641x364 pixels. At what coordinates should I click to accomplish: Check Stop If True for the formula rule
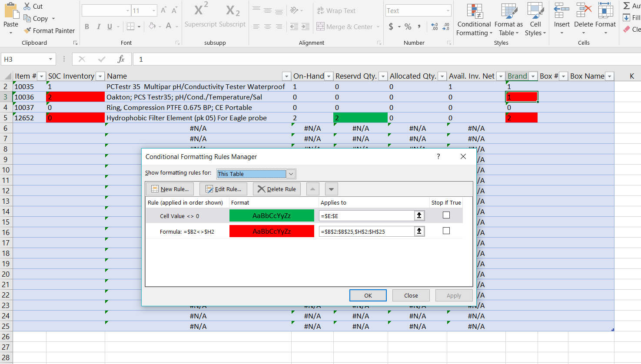(x=446, y=230)
